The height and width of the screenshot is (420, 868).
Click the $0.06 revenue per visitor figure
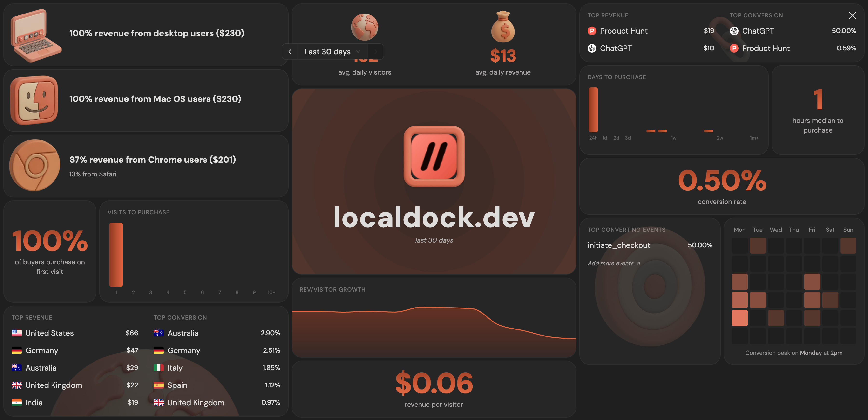point(434,384)
